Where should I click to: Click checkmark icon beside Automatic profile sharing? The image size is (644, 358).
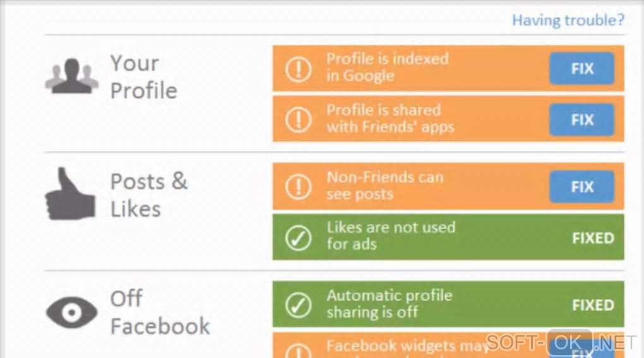pyautogui.click(x=298, y=304)
